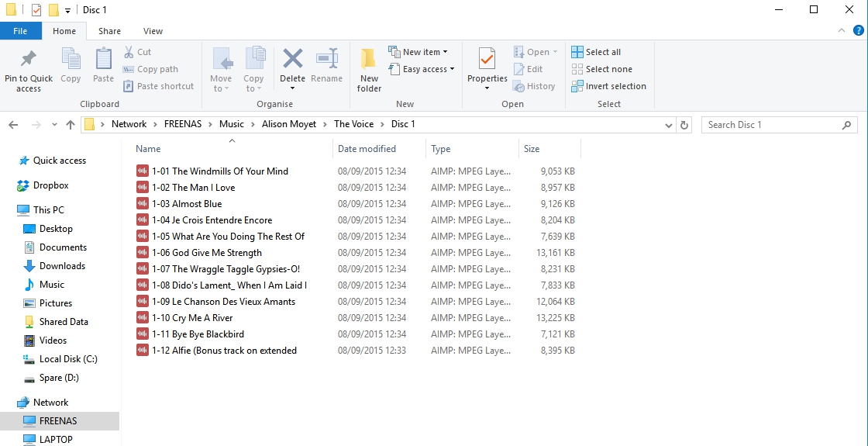868x446 pixels.
Task: Open recent locations dropdown arrow
Action: [x=54, y=125]
